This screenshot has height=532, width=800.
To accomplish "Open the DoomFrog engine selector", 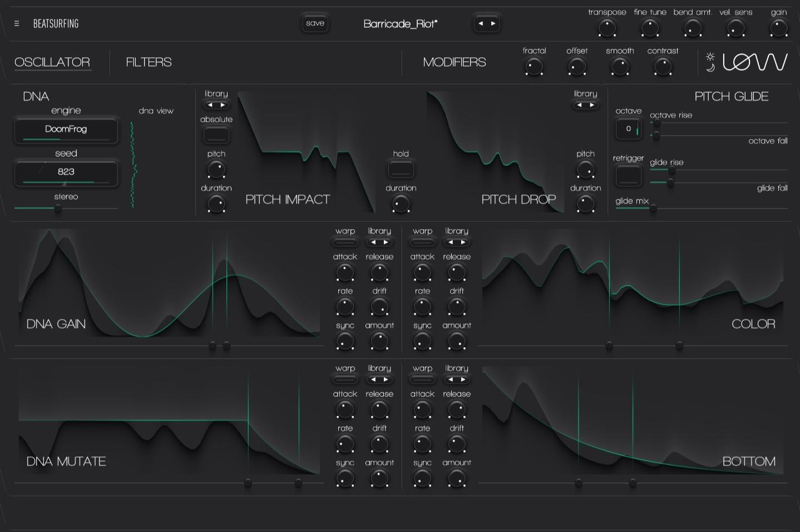I will click(66, 130).
